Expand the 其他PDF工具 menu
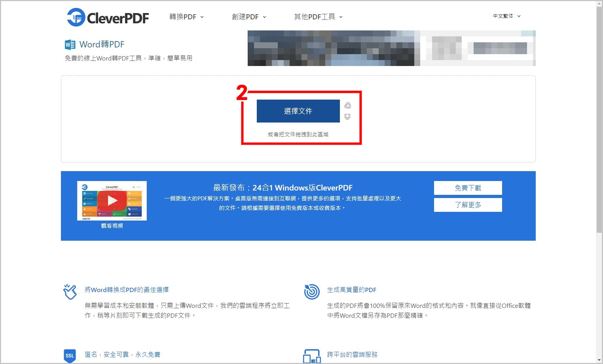 click(x=318, y=17)
